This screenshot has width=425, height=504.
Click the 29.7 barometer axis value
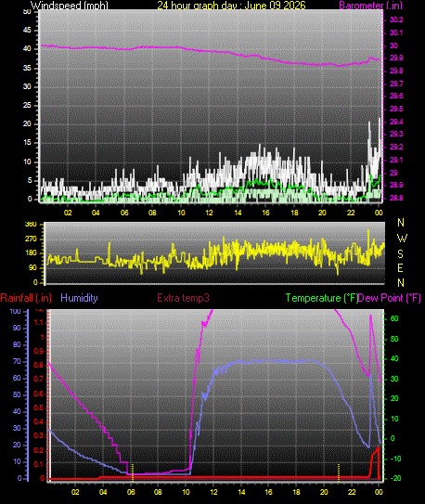(x=396, y=84)
